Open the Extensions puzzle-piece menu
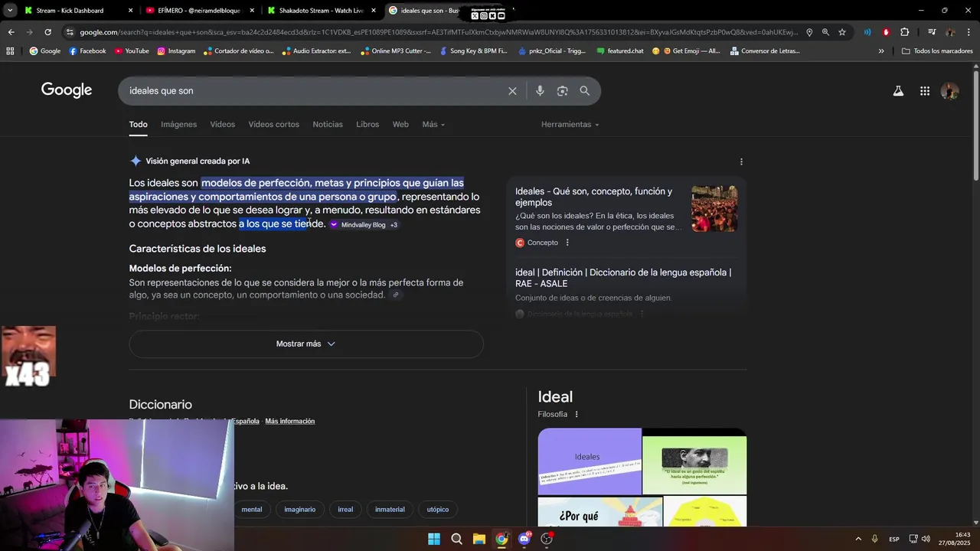 904,32
